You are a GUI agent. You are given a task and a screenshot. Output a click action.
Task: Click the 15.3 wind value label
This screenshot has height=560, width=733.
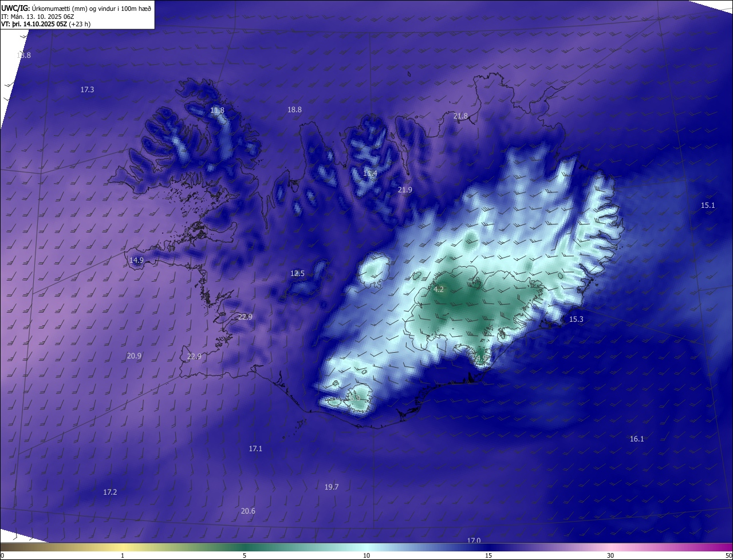pyautogui.click(x=576, y=320)
